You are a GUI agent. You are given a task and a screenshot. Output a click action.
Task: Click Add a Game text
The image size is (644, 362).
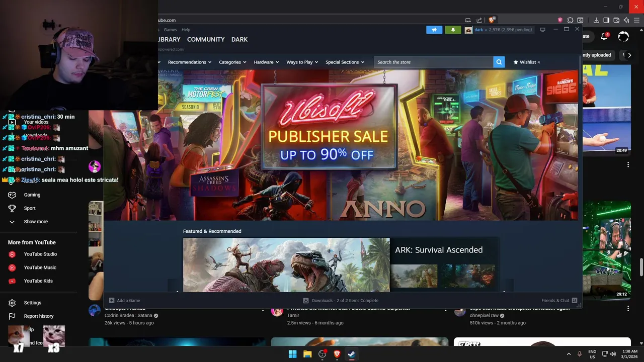tap(129, 301)
